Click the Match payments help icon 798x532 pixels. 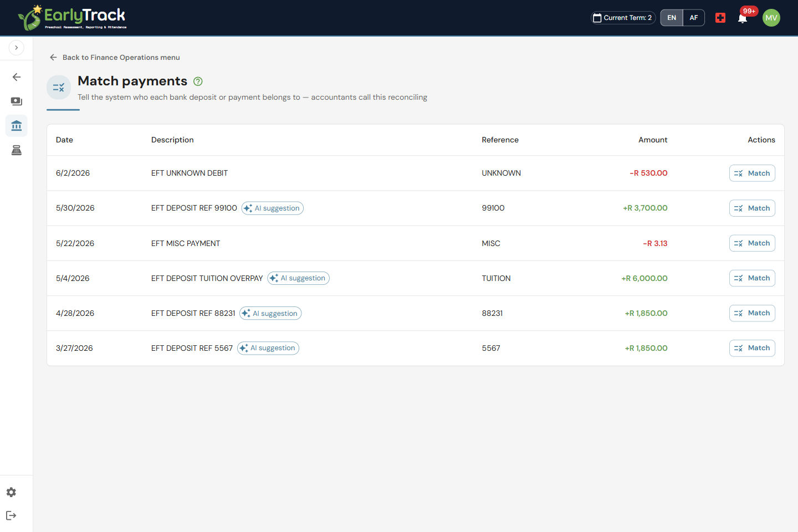pos(198,81)
